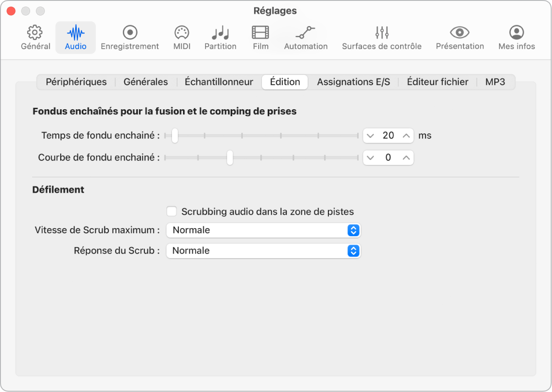
Task: Open the Vitesse de Scrub maximum dropdown
Action: [x=354, y=230]
